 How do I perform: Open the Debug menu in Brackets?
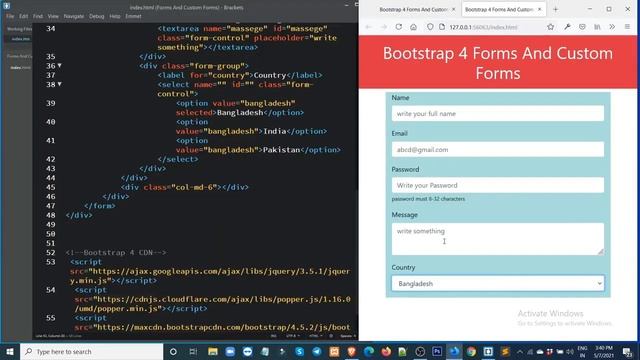pyautogui.click(x=97, y=16)
